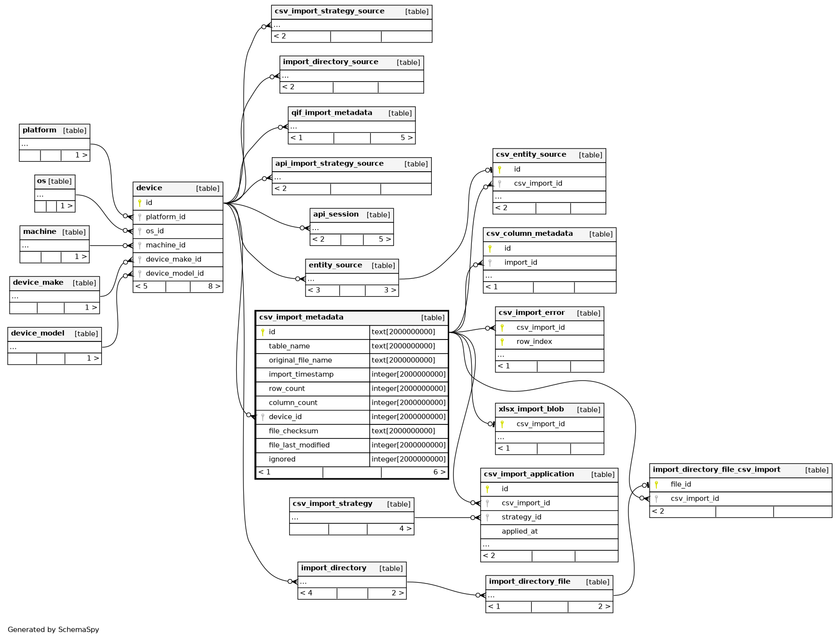Image resolution: width=840 pixels, height=639 pixels.
Task: Click the integer[2000000000] type beside row_count
Action: [409, 389]
